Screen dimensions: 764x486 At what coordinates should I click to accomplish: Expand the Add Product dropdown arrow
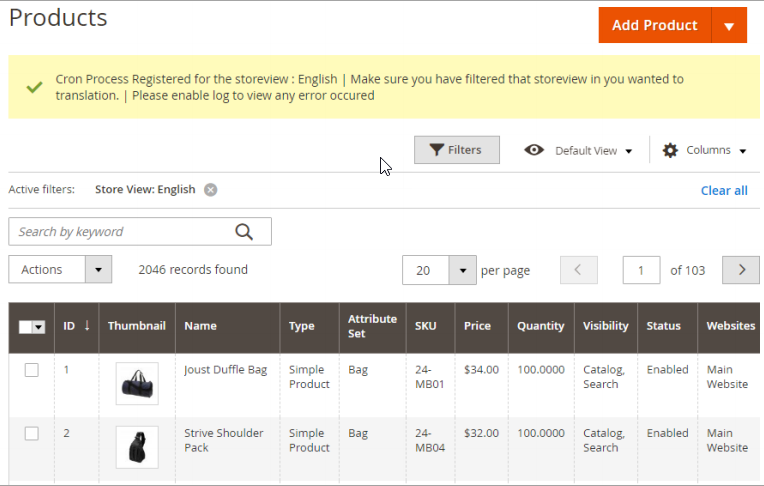pyautogui.click(x=729, y=26)
